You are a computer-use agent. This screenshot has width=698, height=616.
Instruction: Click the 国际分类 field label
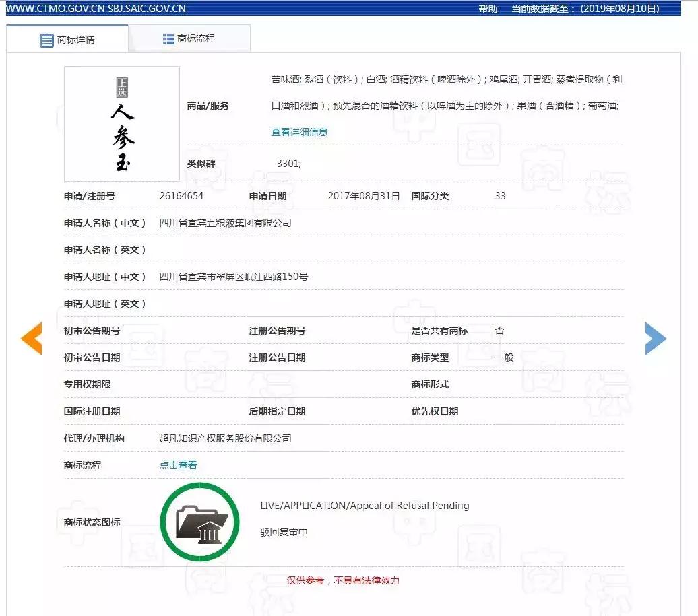430,196
